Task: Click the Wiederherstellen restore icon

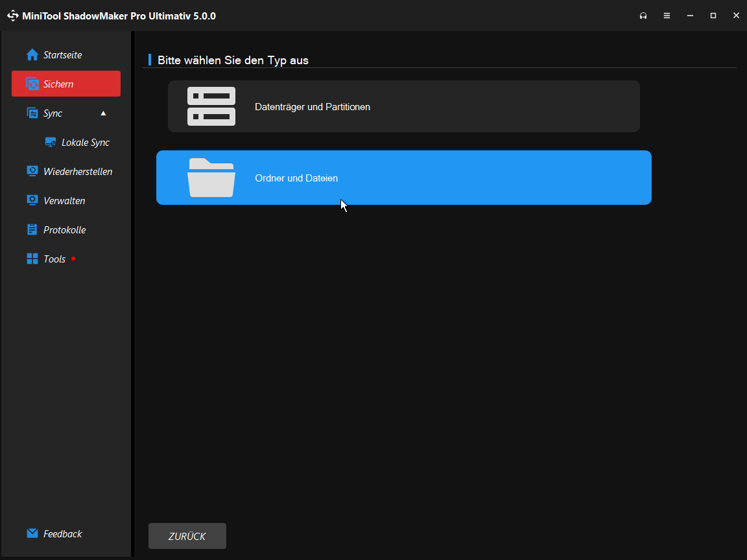Action: click(x=32, y=171)
